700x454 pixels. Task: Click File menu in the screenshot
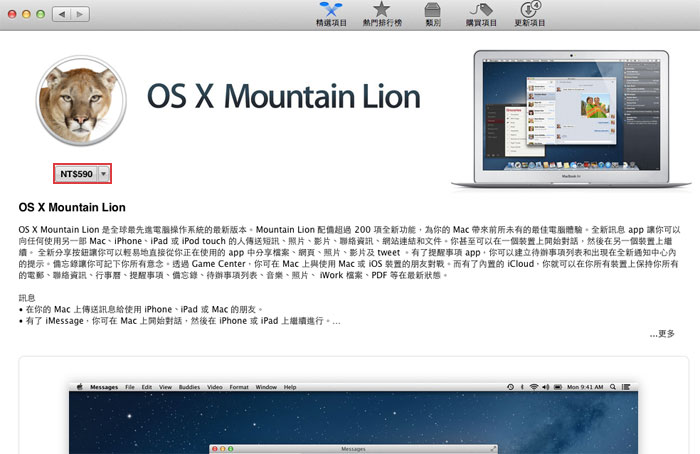[x=129, y=387]
